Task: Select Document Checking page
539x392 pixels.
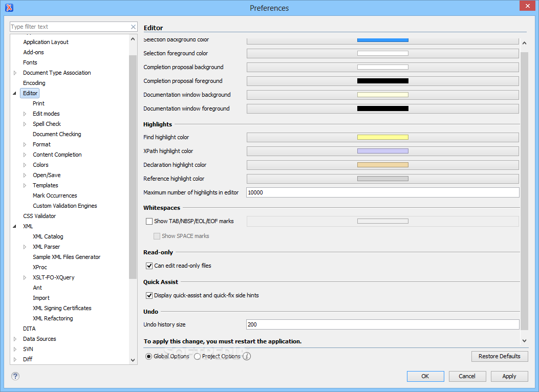Action: pos(57,134)
